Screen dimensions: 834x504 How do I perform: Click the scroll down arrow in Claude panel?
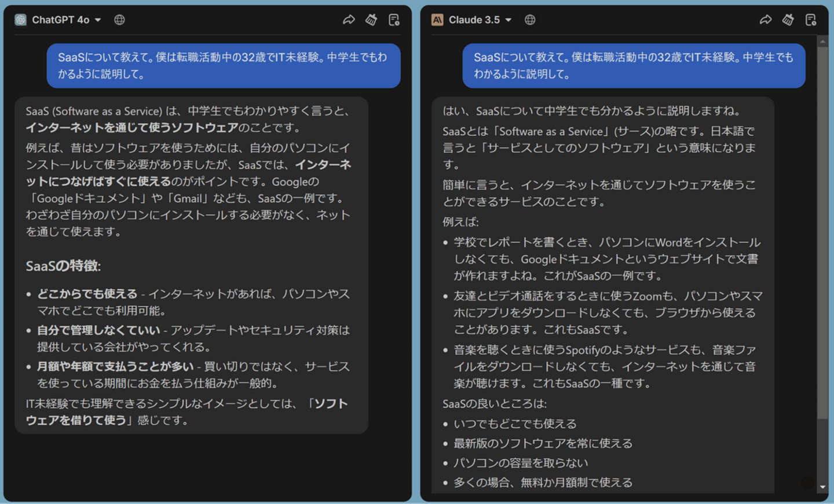coord(822,487)
